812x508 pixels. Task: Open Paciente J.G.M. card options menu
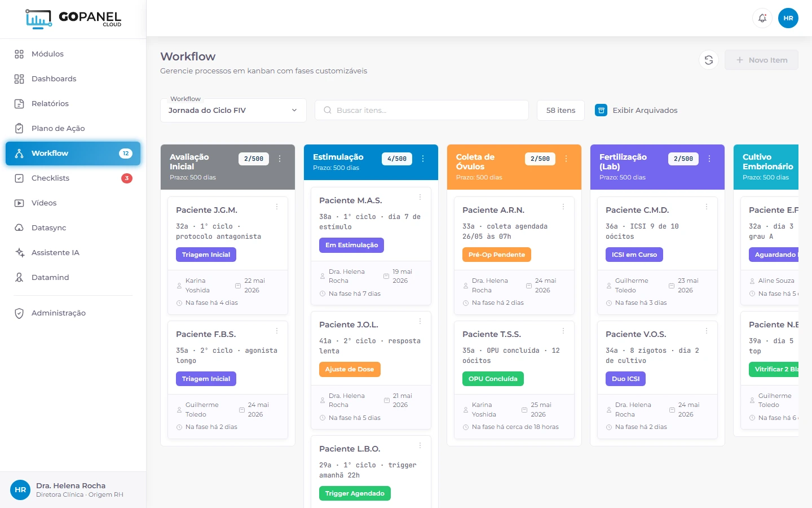(x=277, y=207)
